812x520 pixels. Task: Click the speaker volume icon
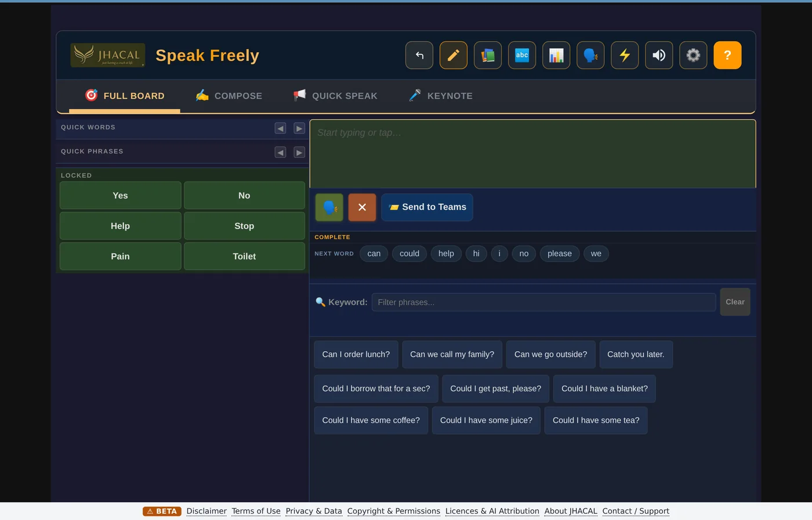click(x=659, y=55)
